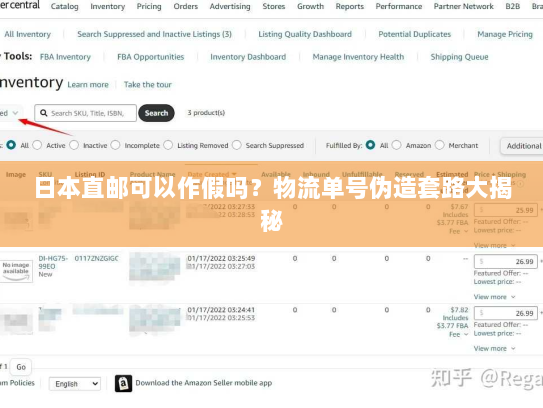Open Shipping Queue tool
Viewport: 543px width, 408px height.
pyautogui.click(x=459, y=57)
